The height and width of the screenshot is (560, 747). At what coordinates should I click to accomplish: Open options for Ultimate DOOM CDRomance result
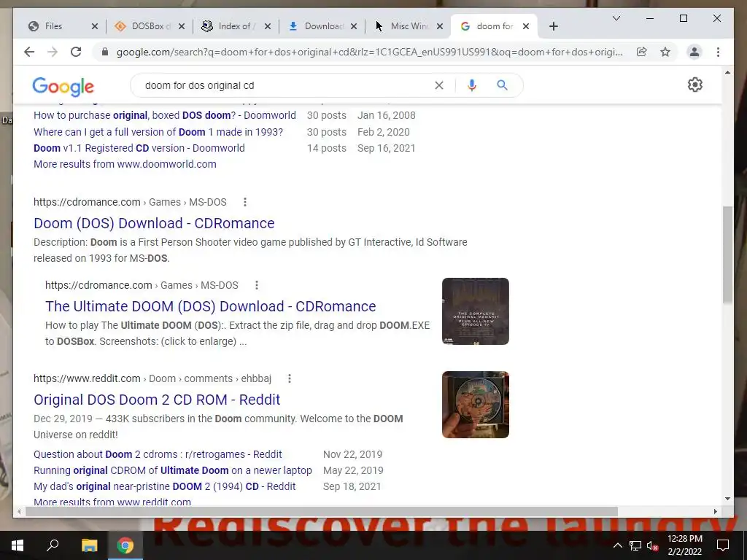256,285
